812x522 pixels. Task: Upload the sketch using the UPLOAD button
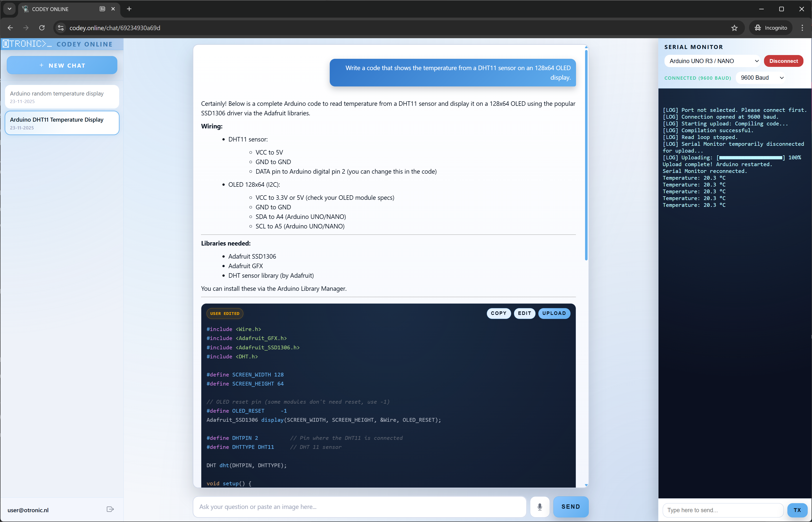coord(554,313)
